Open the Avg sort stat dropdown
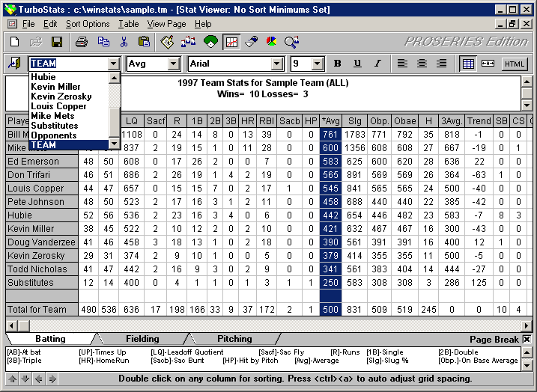This screenshot has width=537, height=392. (174, 64)
